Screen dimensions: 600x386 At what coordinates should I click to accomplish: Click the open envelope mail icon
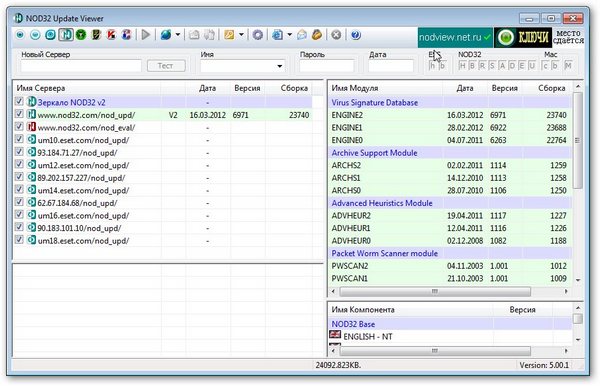(x=302, y=35)
